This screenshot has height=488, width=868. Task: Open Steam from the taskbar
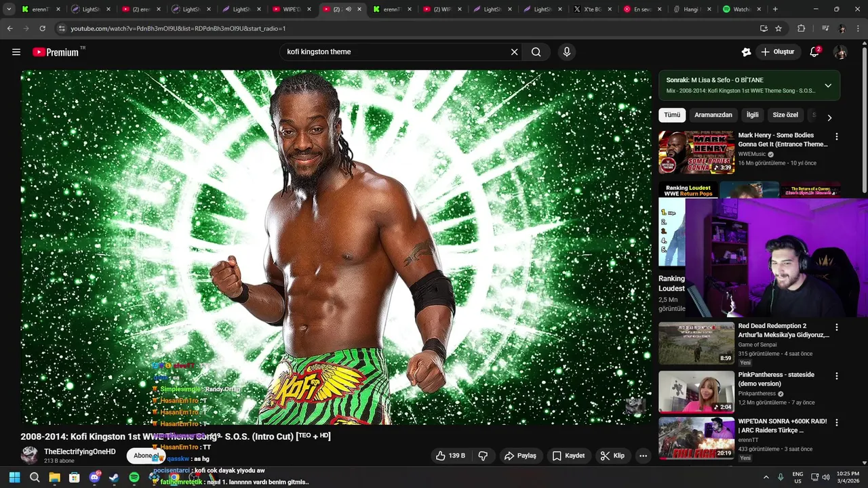tap(114, 477)
